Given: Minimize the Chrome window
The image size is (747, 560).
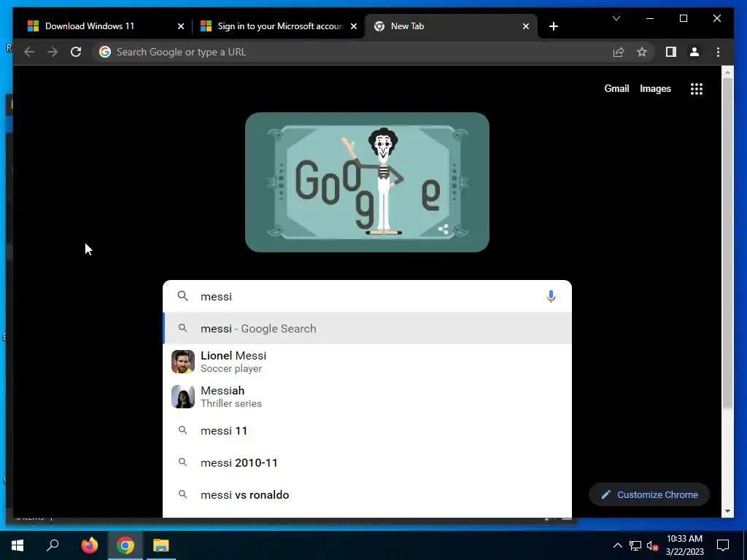Looking at the screenshot, I should coord(650,18).
